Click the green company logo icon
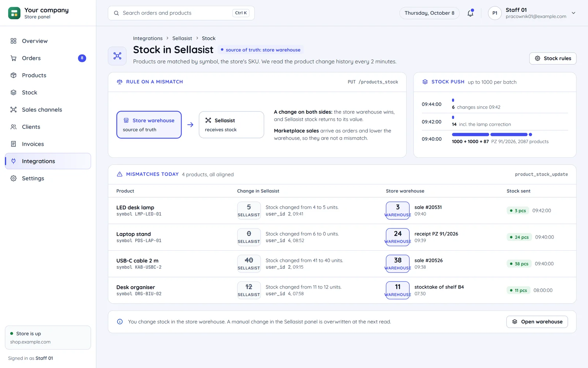588x368 pixels. click(14, 13)
